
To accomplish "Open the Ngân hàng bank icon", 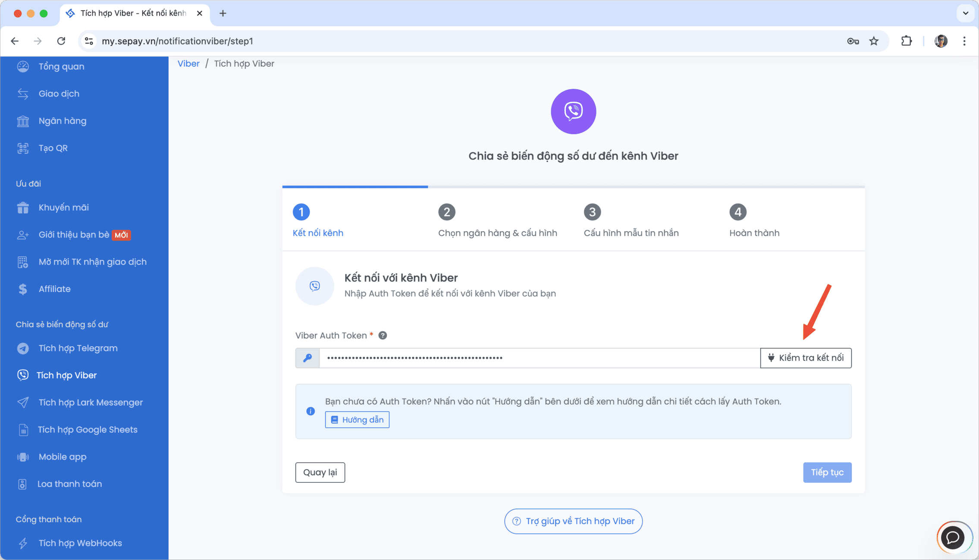I will tap(23, 121).
